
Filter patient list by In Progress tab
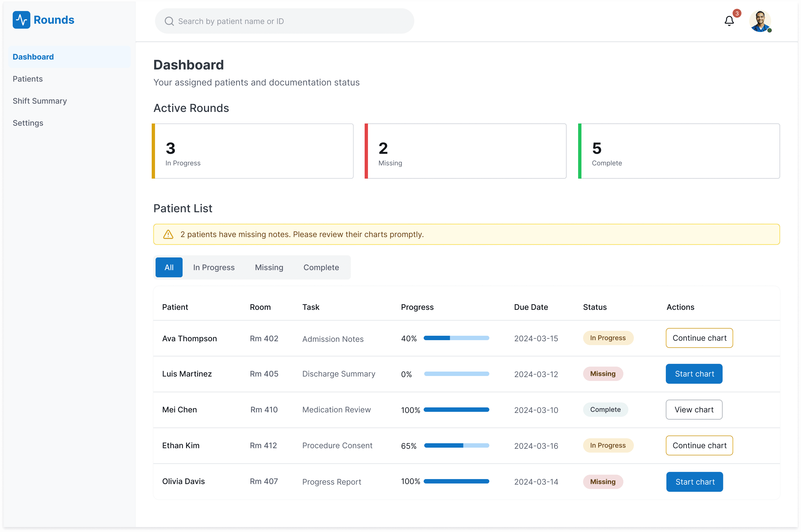point(214,268)
